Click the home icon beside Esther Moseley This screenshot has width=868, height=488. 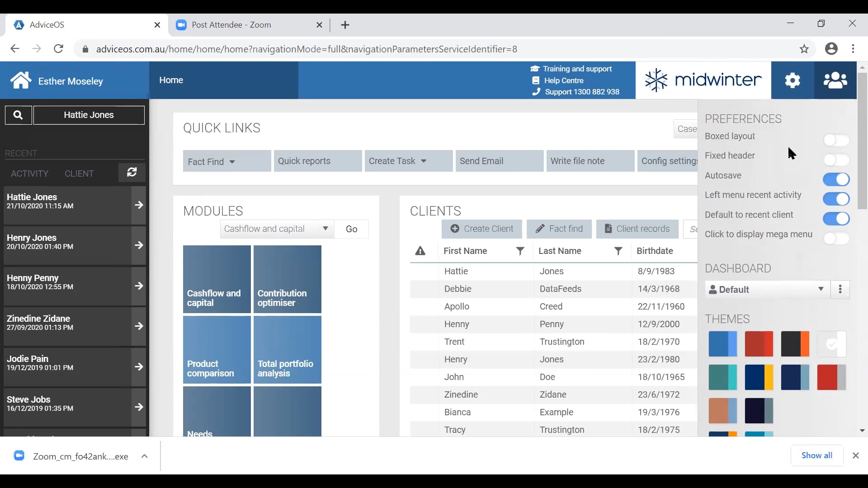21,81
